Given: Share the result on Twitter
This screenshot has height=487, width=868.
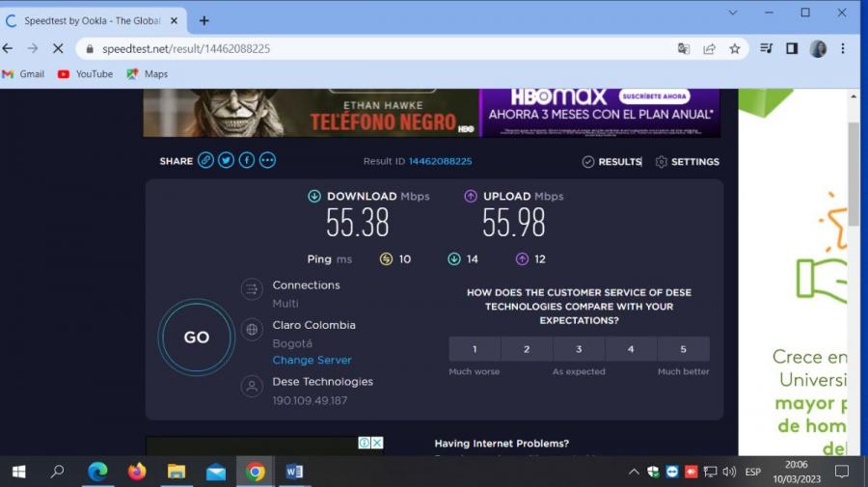Looking at the screenshot, I should 226,160.
